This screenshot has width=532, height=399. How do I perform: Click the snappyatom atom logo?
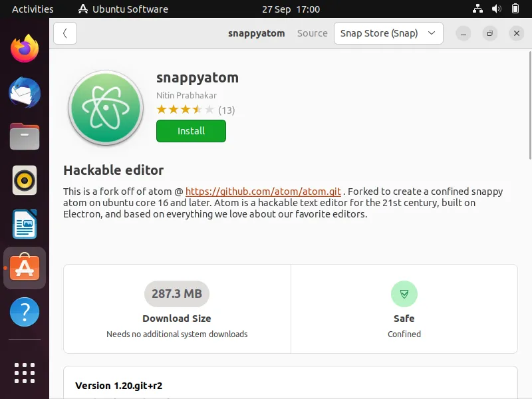pyautogui.click(x=106, y=108)
